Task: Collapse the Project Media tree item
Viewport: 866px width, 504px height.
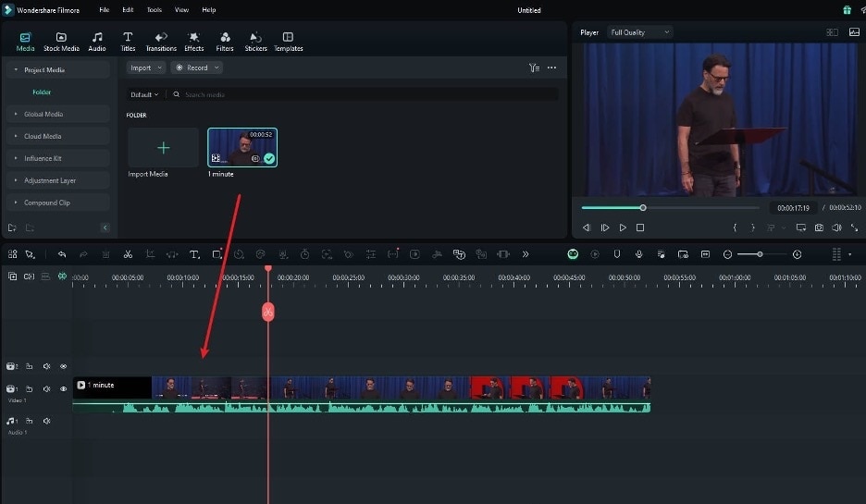Action: (x=16, y=69)
